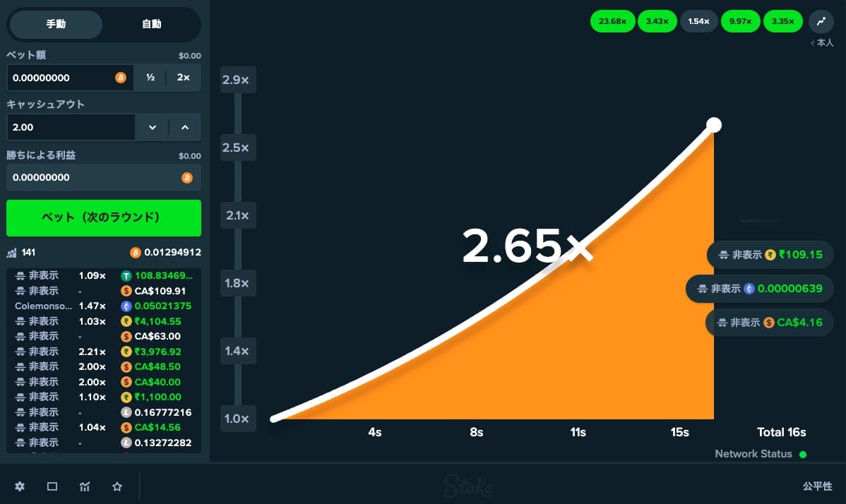Viewport: 846px width, 504px height.
Task: Click the CA$4.16 cashout bubble
Action: coord(770,323)
